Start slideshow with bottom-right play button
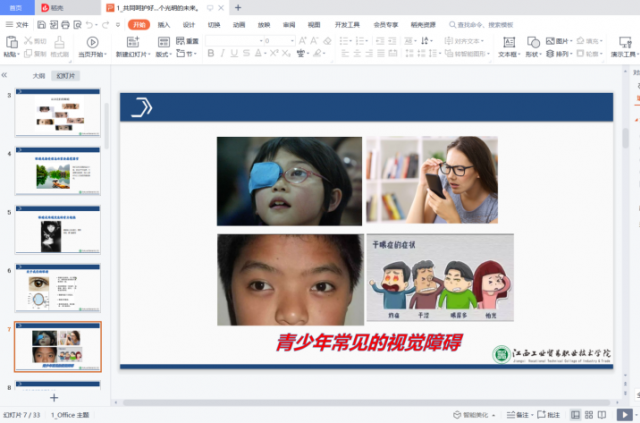 point(624,414)
